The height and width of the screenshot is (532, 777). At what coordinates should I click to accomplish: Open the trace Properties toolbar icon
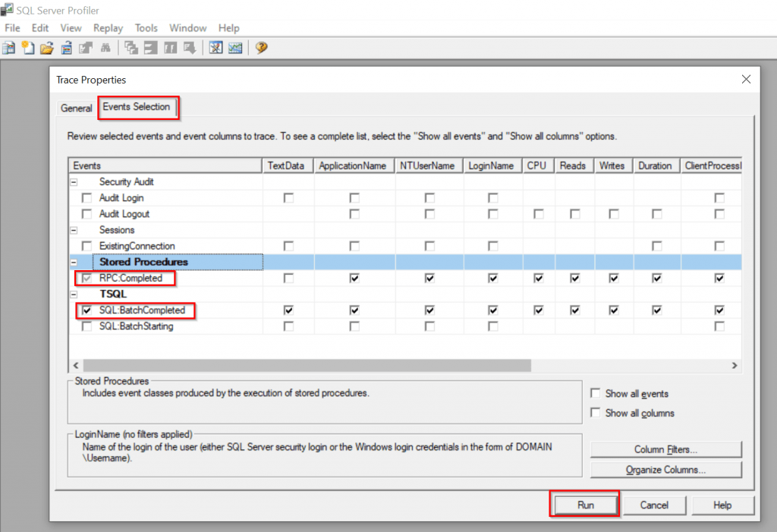[x=84, y=48]
